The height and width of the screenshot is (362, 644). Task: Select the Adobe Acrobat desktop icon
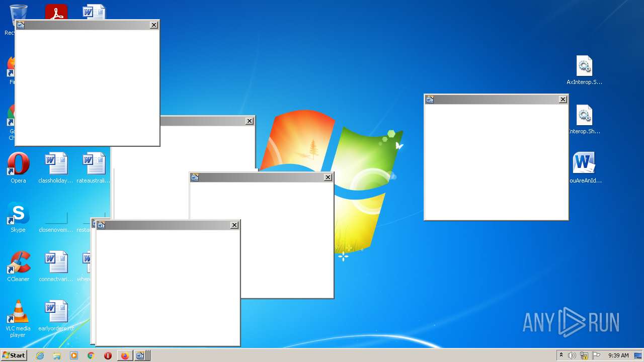tap(56, 12)
